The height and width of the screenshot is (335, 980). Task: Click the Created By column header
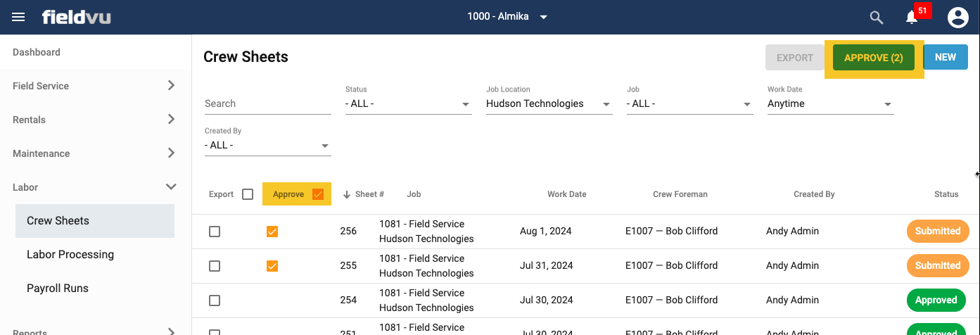[814, 194]
